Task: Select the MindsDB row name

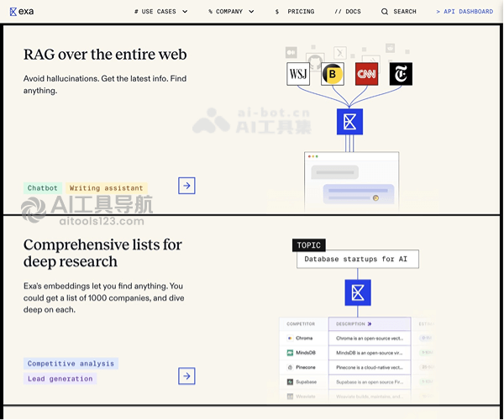Action: coord(306,353)
